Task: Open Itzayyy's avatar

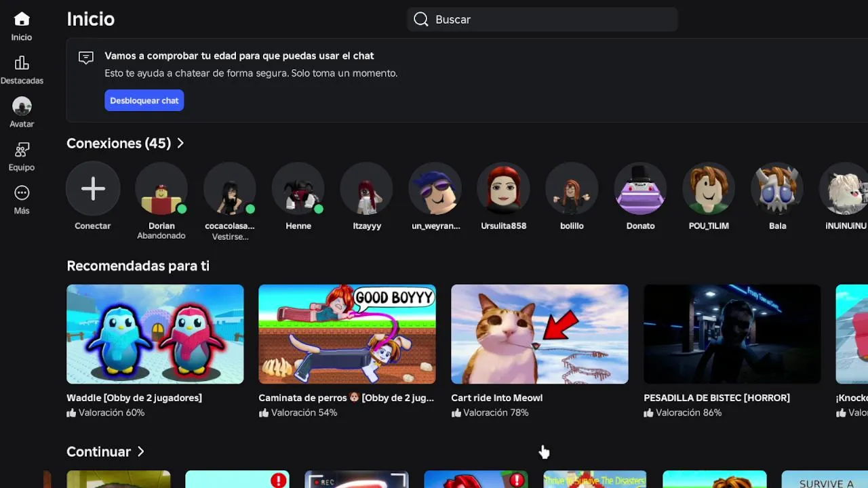Action: (367, 188)
